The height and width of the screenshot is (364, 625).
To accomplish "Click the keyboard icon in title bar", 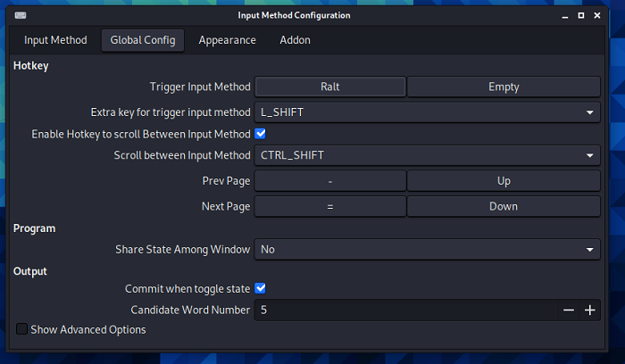I will pos(20,15).
